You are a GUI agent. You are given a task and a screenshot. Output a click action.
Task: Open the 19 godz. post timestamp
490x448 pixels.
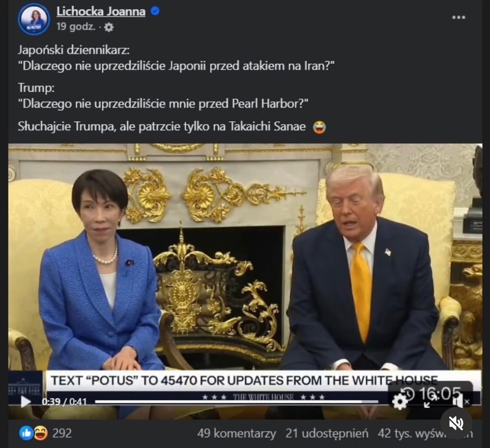[x=76, y=27]
